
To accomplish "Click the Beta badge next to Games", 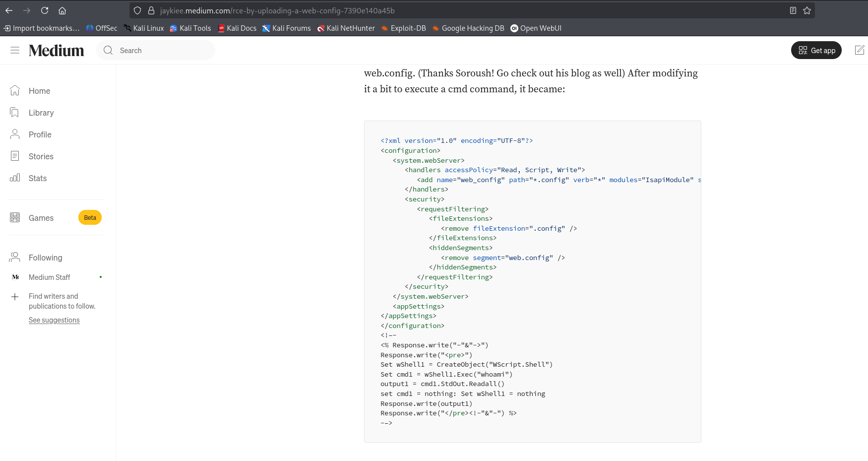I will [90, 217].
